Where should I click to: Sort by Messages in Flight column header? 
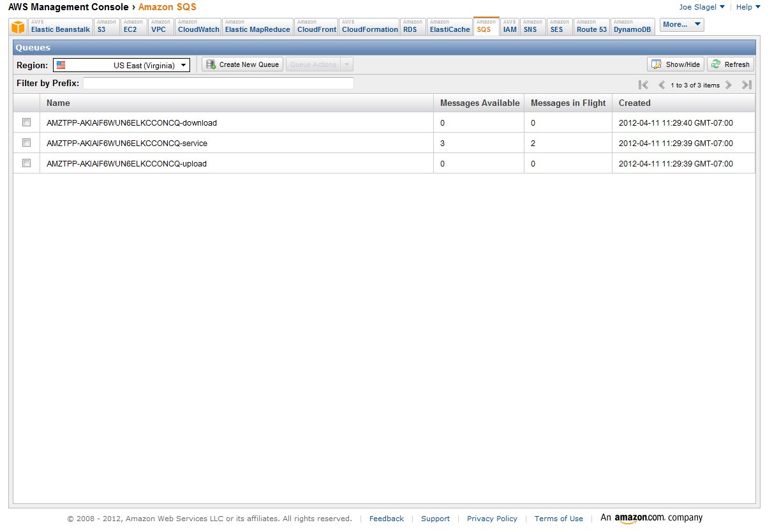[568, 103]
